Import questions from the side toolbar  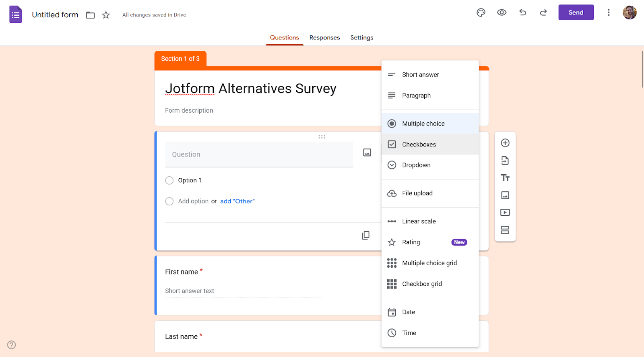(x=505, y=161)
